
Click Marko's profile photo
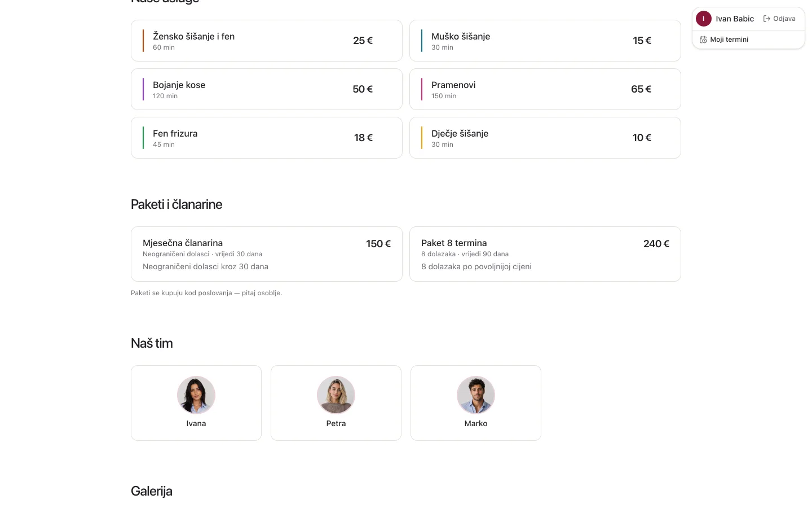pyautogui.click(x=476, y=395)
